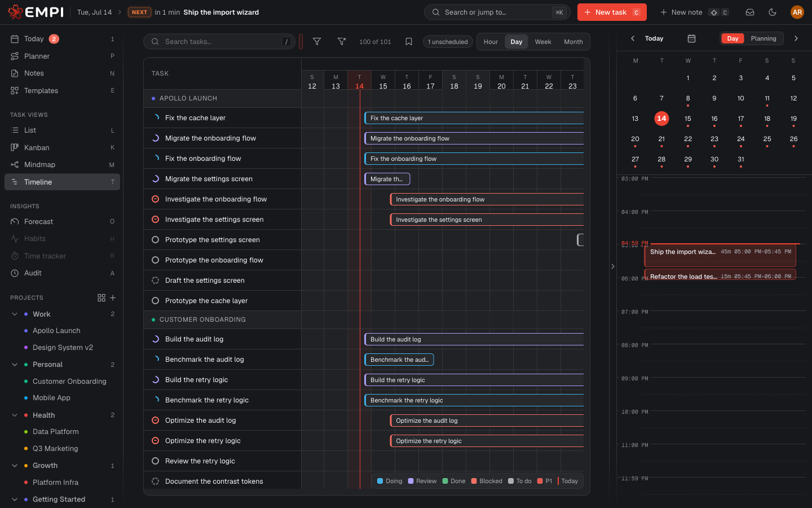Screen dimensions: 812x508
Task: Click the EMPI logo
Action: coord(36,12)
